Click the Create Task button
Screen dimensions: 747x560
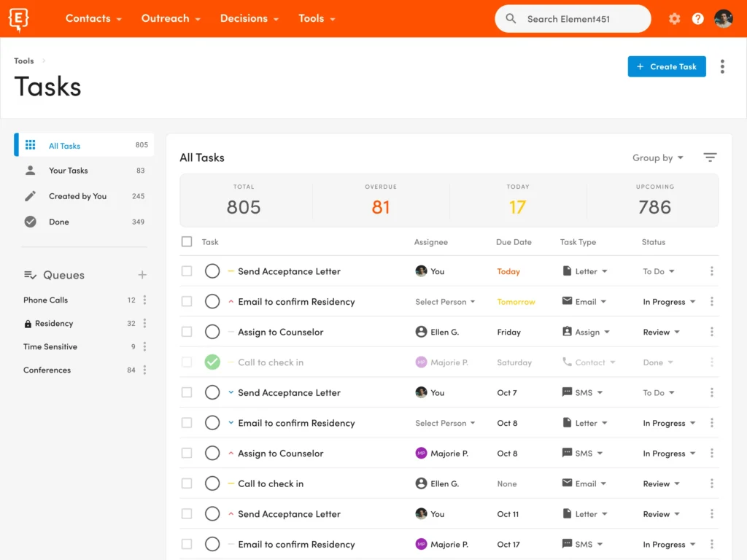click(666, 66)
